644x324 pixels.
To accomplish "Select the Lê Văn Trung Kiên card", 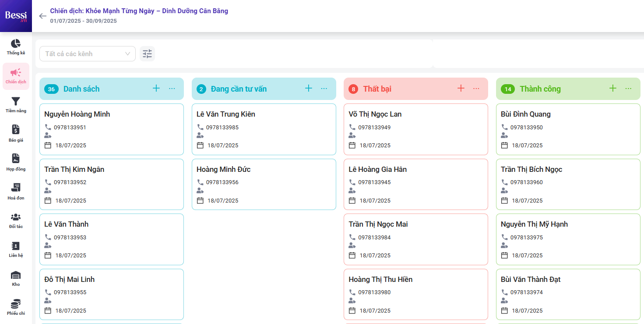I will tap(225, 114).
